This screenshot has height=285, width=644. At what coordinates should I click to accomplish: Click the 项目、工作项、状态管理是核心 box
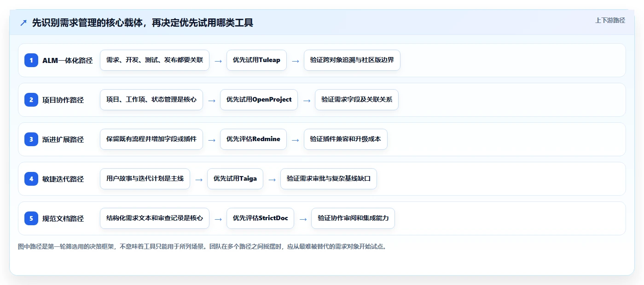pos(151,100)
